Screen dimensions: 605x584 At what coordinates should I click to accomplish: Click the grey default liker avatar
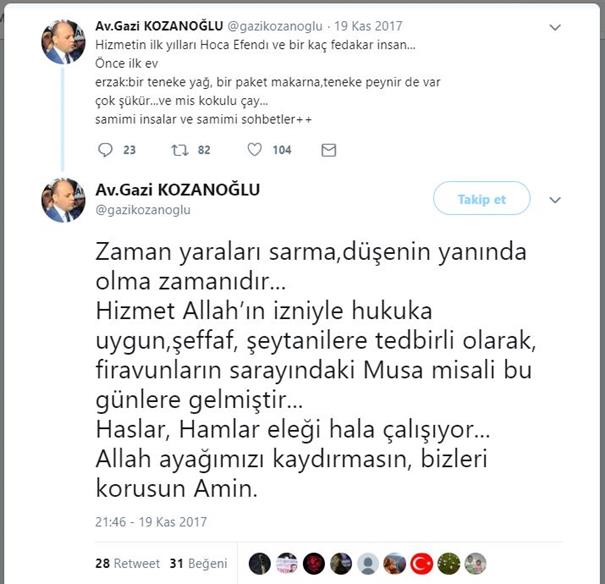point(368,564)
